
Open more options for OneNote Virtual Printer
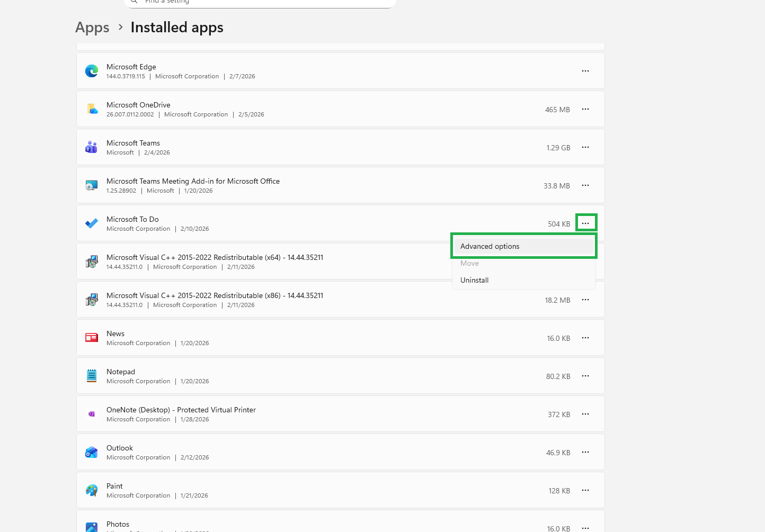585,414
